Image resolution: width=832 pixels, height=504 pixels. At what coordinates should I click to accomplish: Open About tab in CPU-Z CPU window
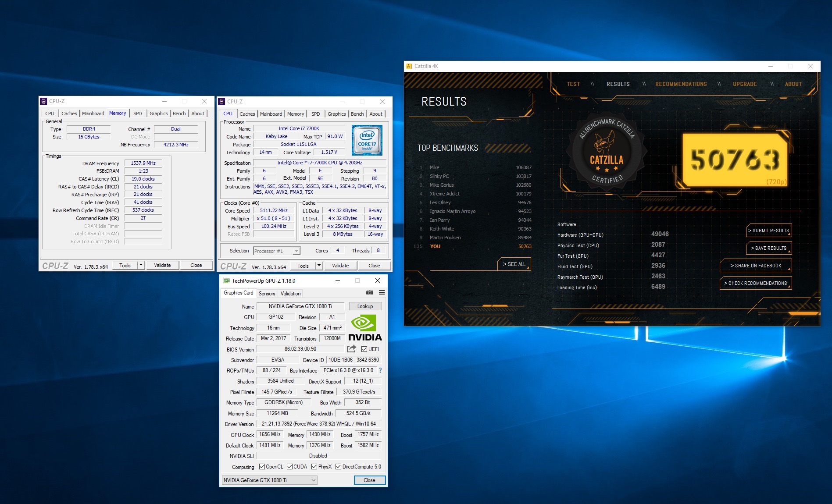pos(375,114)
